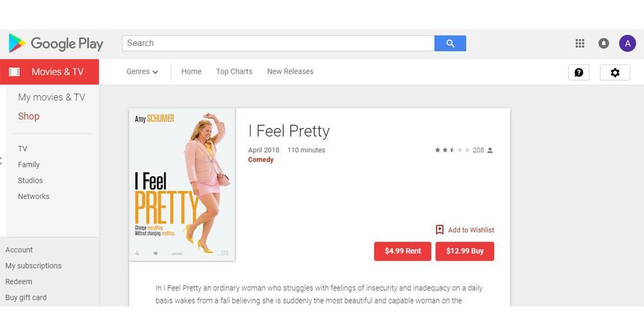Select Redeem in the sidebar
644x336 pixels.
pos(19,282)
